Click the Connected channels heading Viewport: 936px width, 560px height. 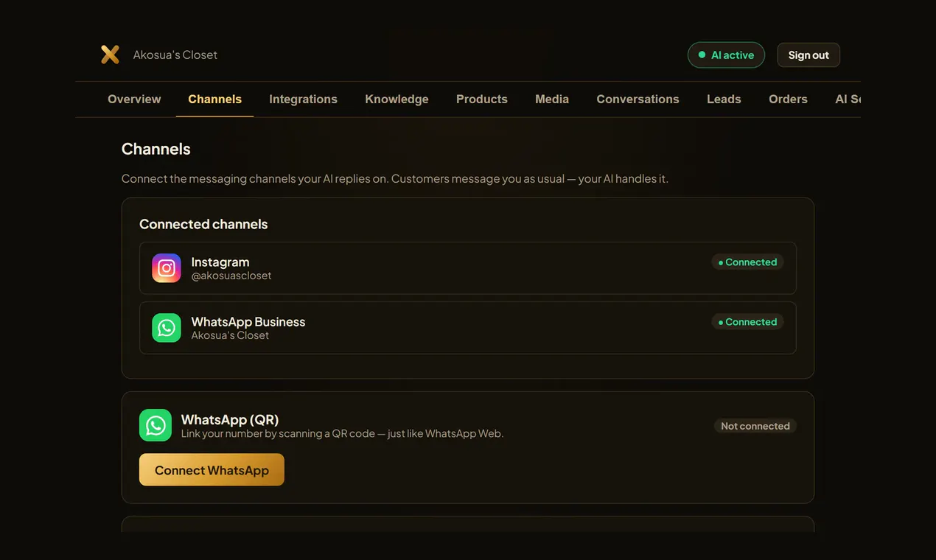pyautogui.click(x=203, y=224)
